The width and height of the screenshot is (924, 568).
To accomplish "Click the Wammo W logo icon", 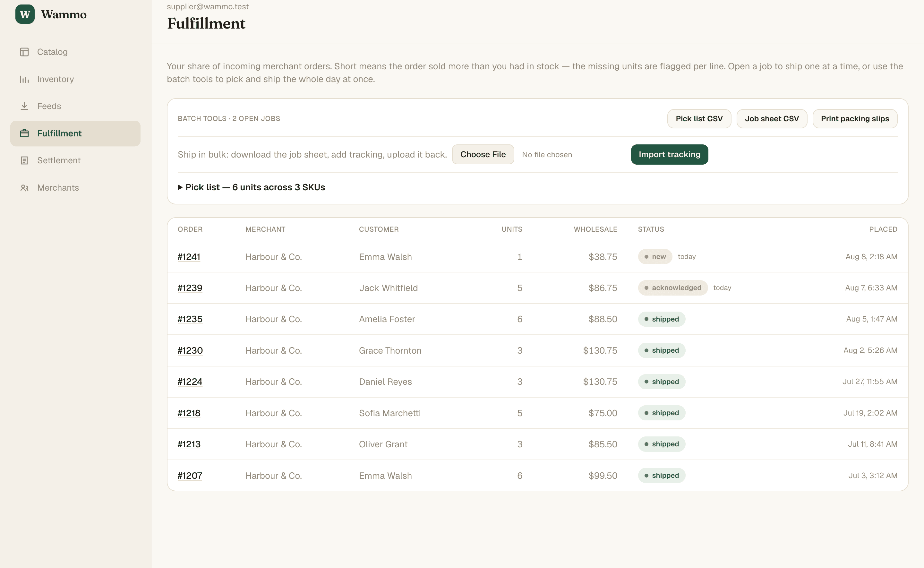I will (x=25, y=14).
